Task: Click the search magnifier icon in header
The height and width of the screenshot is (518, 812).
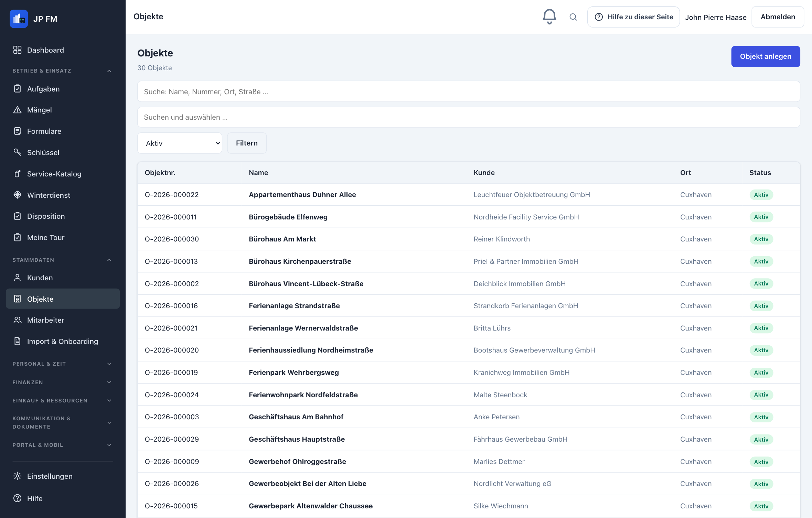Action: tap(573, 17)
